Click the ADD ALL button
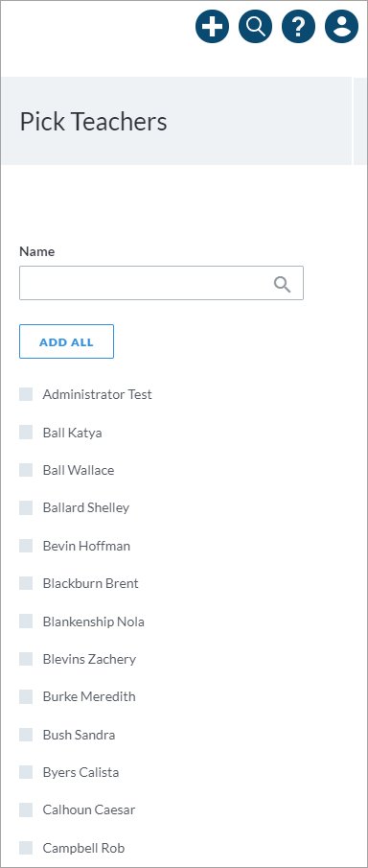Viewport: 368px width, 868px height. pos(66,341)
